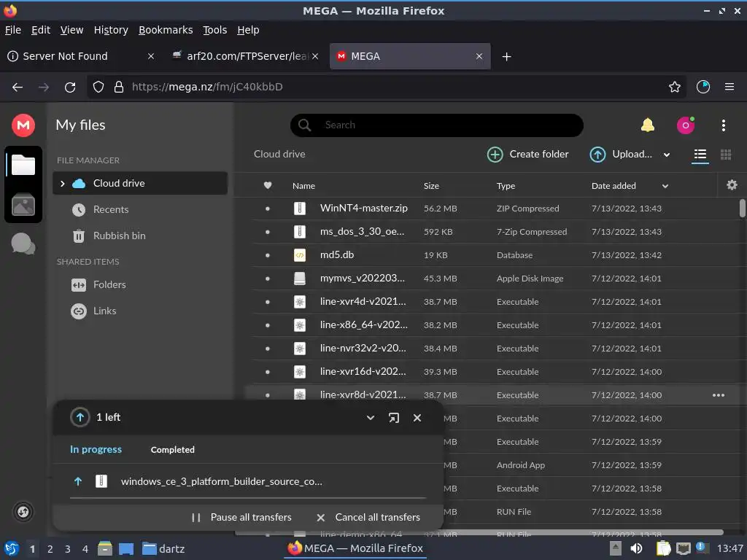Click the MEGA logo icon
Screen dimensions: 747x560
[23, 125]
